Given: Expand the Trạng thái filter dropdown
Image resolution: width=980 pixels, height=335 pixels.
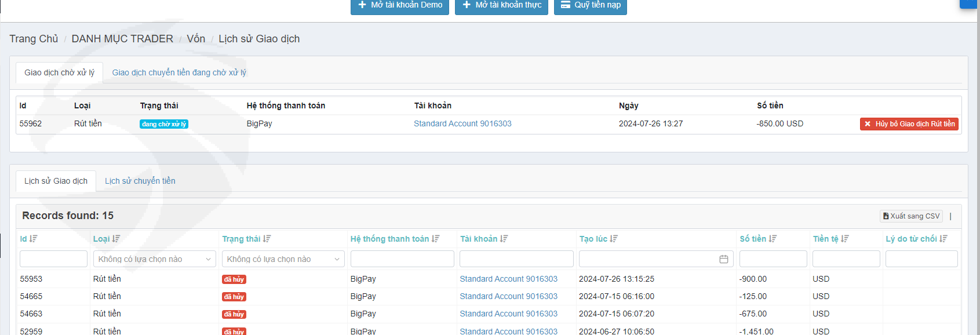Looking at the screenshot, I should coord(283,259).
